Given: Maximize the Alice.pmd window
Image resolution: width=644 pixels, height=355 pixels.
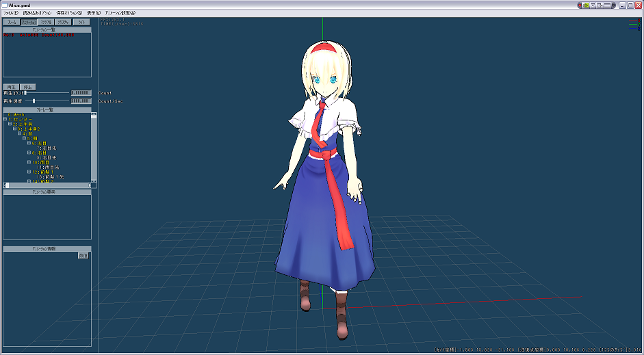Looking at the screenshot, I should [630, 5].
